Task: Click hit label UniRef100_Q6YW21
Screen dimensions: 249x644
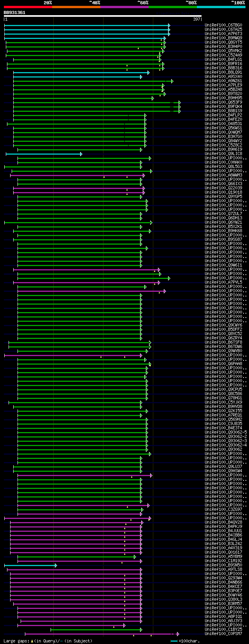Action: point(223,222)
